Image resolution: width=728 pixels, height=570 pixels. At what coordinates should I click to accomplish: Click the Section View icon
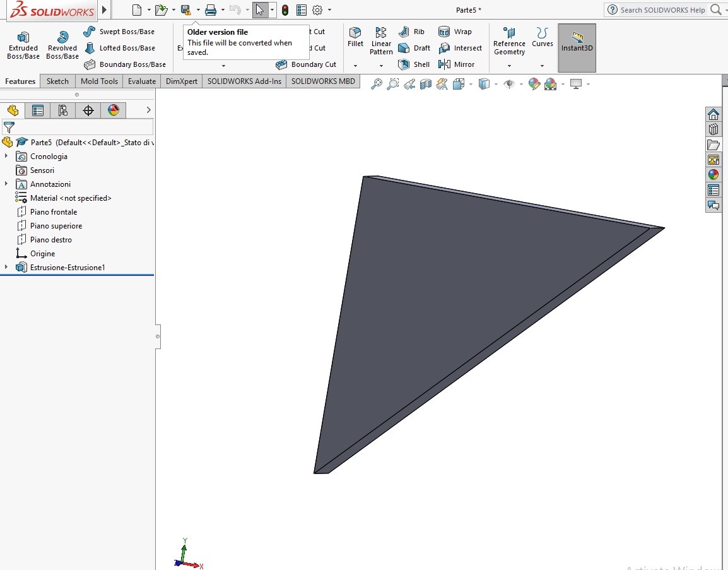pos(426,84)
